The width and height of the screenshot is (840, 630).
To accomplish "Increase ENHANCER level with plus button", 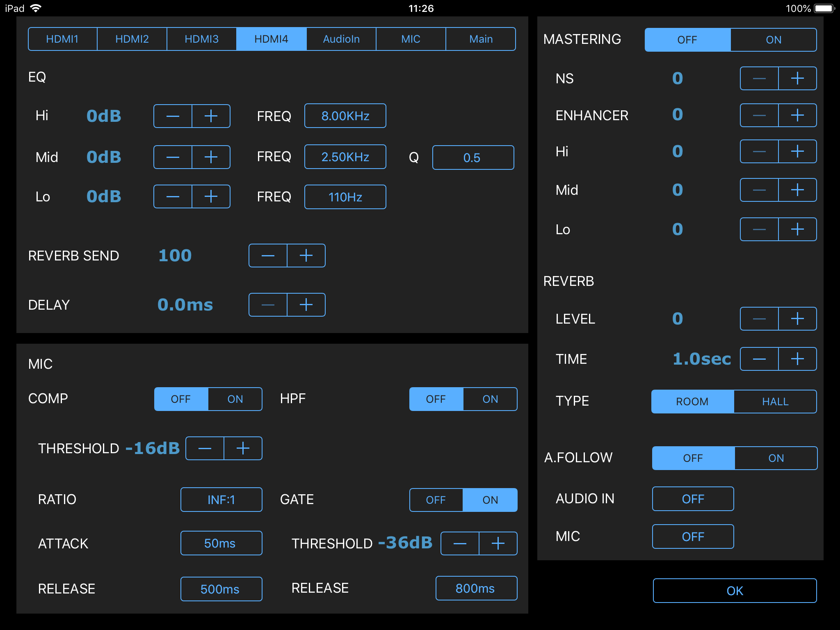I will pyautogui.click(x=797, y=115).
